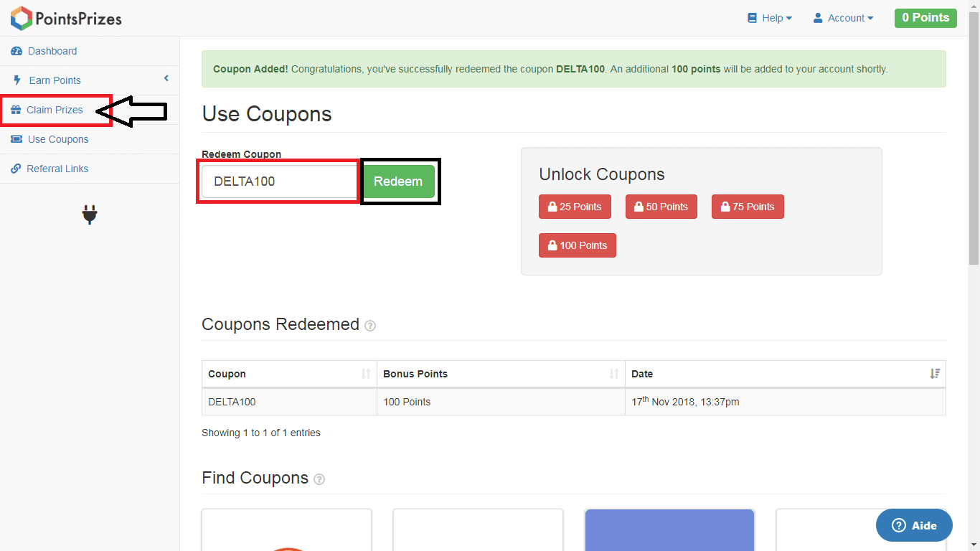Click the plug icon in sidebar
Image resolution: width=980 pixels, height=551 pixels.
[x=90, y=215]
